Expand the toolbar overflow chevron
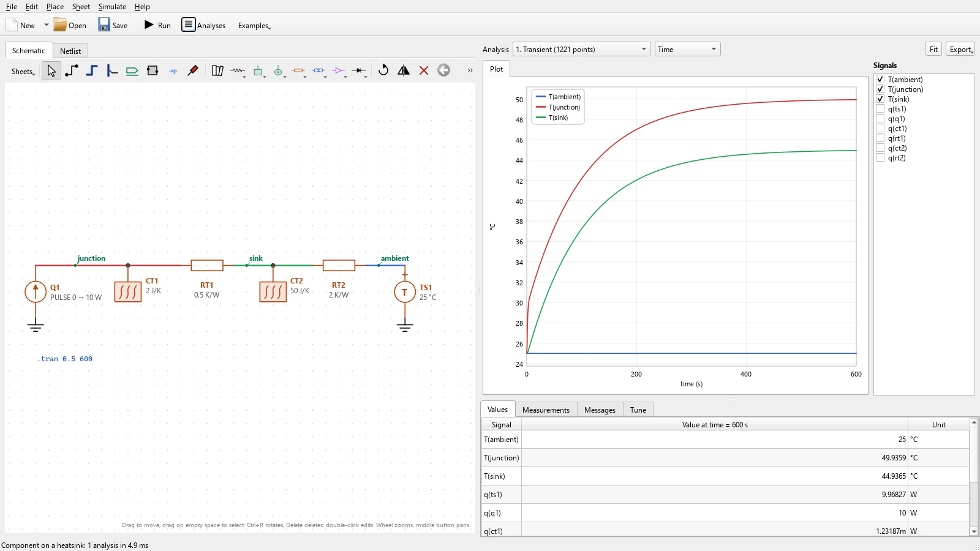Image resolution: width=980 pixels, height=551 pixels. click(470, 70)
